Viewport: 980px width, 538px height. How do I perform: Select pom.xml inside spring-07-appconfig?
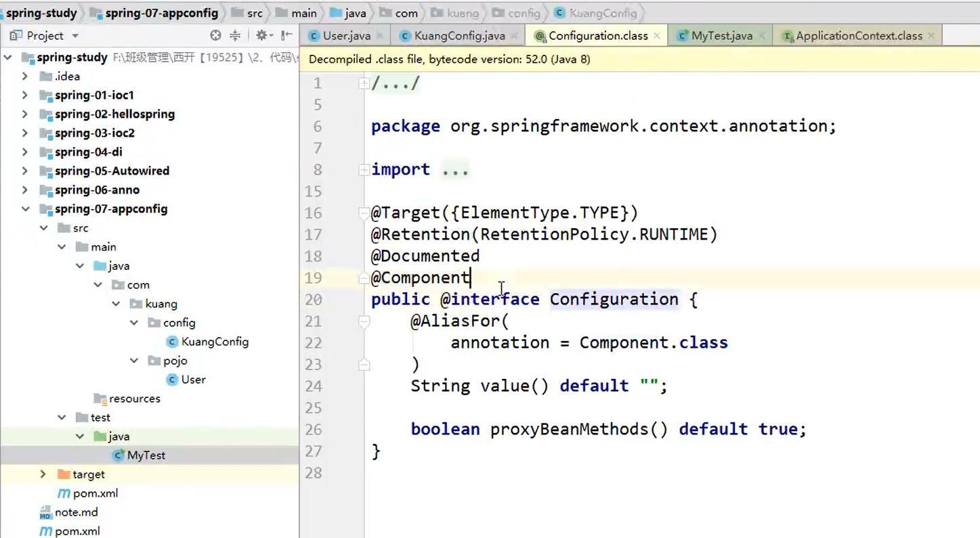(x=95, y=493)
